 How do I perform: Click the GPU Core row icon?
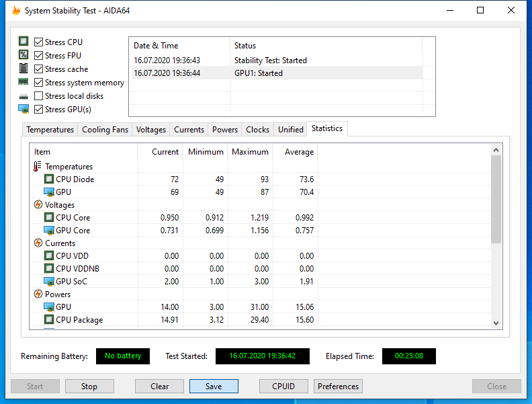click(x=49, y=230)
